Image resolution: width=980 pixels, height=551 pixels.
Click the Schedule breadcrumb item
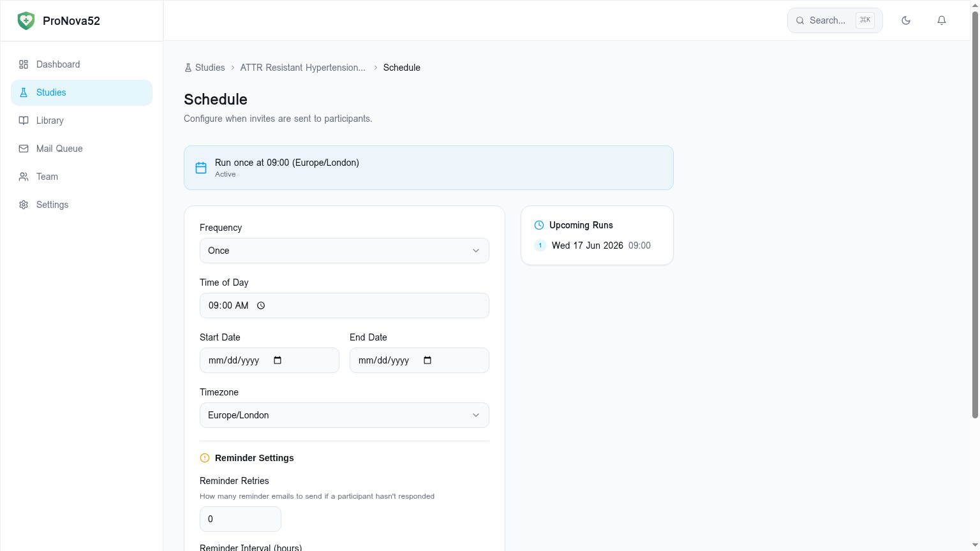pos(402,68)
